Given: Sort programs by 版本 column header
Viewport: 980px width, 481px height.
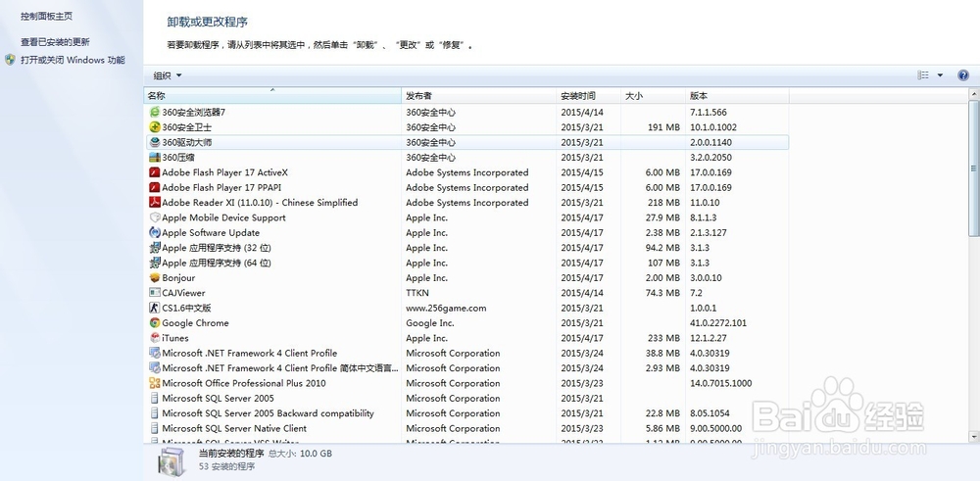Looking at the screenshot, I should point(737,96).
